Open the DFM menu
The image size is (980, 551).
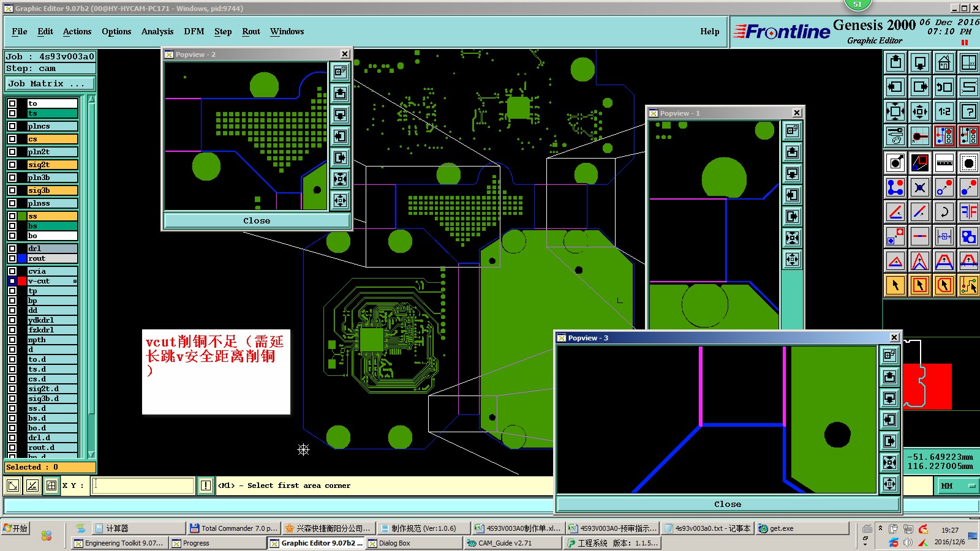(x=194, y=32)
